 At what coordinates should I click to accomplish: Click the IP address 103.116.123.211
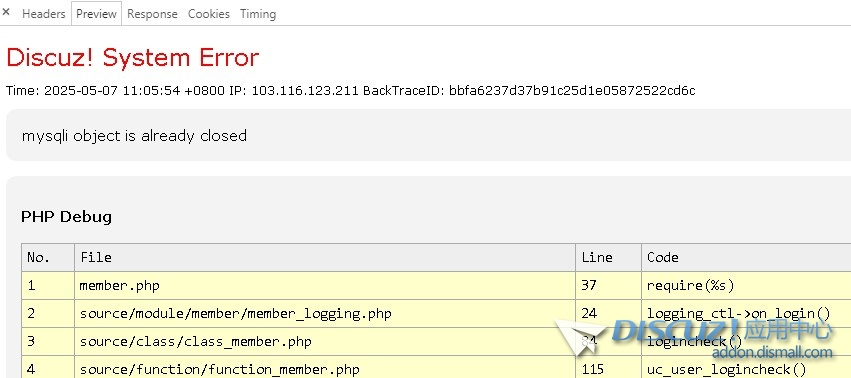pos(305,90)
